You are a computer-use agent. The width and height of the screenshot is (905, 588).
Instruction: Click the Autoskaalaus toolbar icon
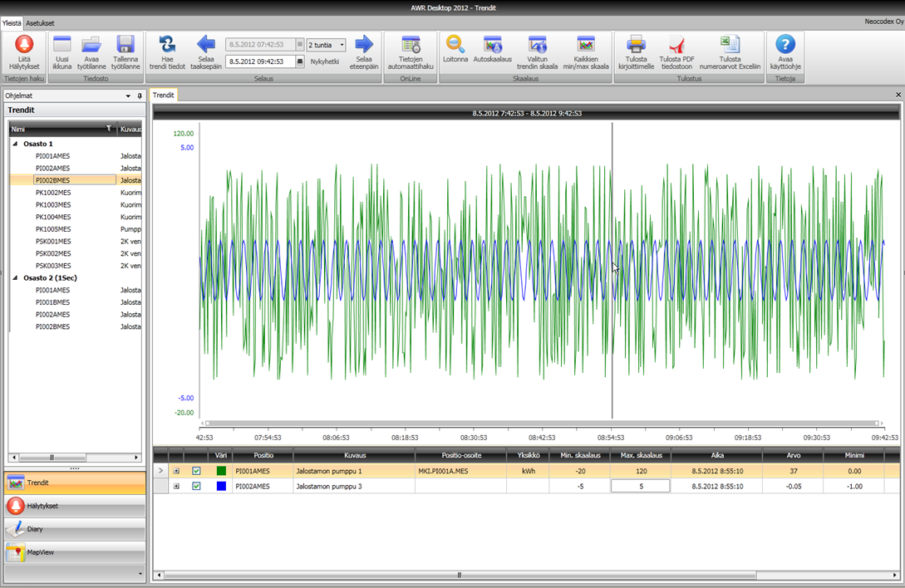(493, 45)
